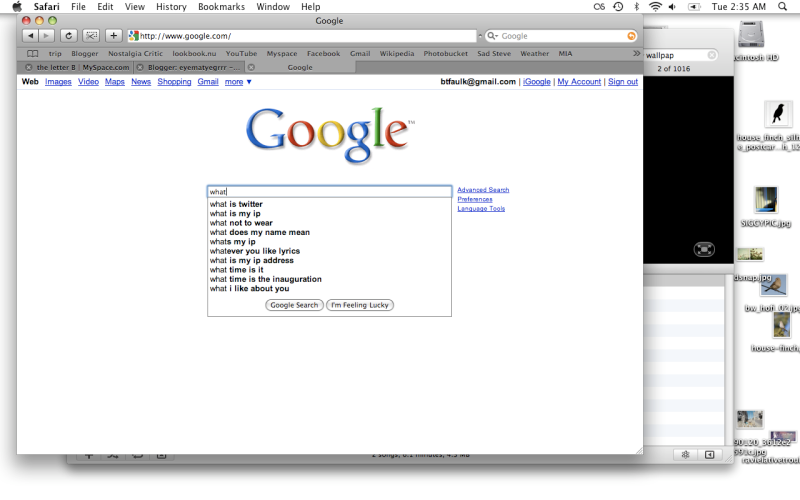Image resolution: width=800 pixels, height=500 pixels.
Task: Select the 'whatever you like lyrics' suggestion
Action: [330, 251]
